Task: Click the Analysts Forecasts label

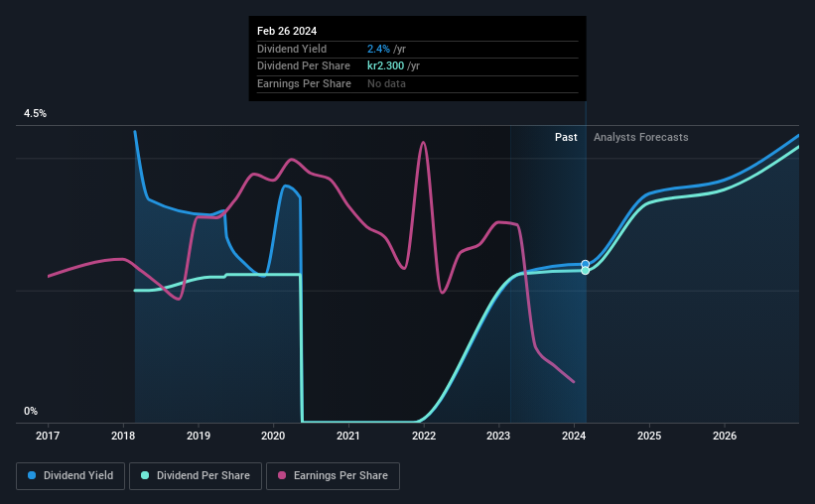Action: tap(641, 137)
